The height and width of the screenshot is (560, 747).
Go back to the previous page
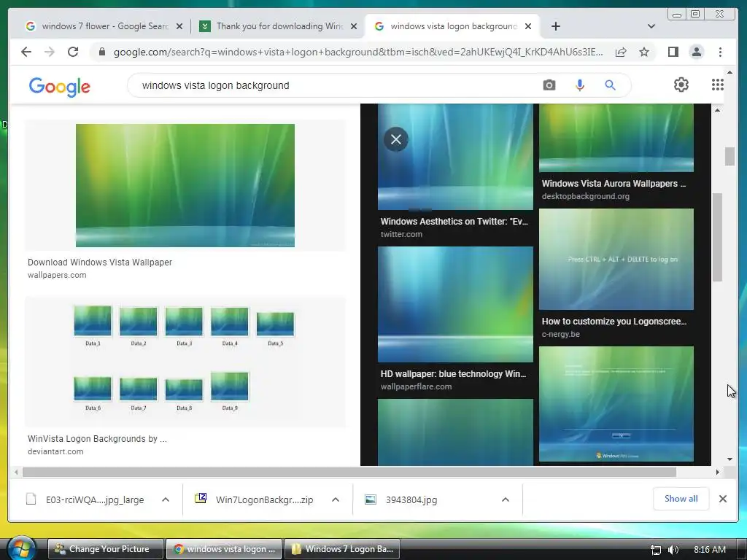click(26, 52)
